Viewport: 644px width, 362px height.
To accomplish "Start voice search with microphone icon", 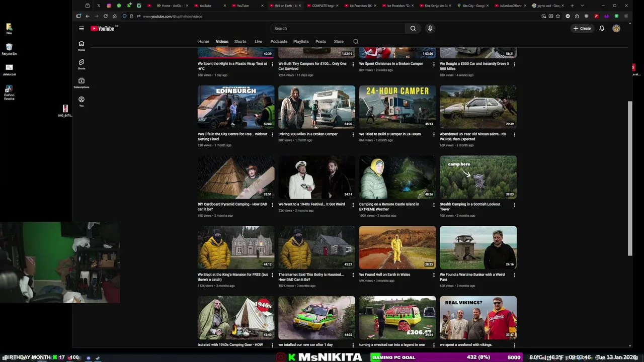I will pyautogui.click(x=430, y=29).
